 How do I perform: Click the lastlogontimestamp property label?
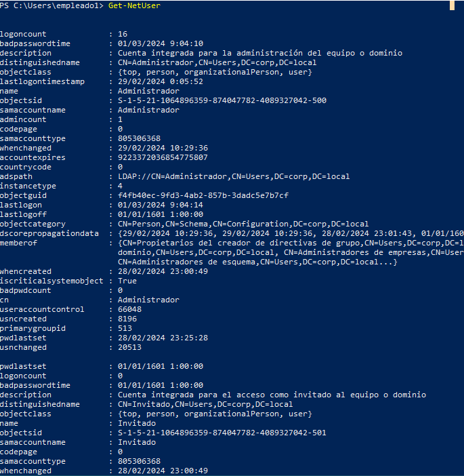tap(42, 81)
